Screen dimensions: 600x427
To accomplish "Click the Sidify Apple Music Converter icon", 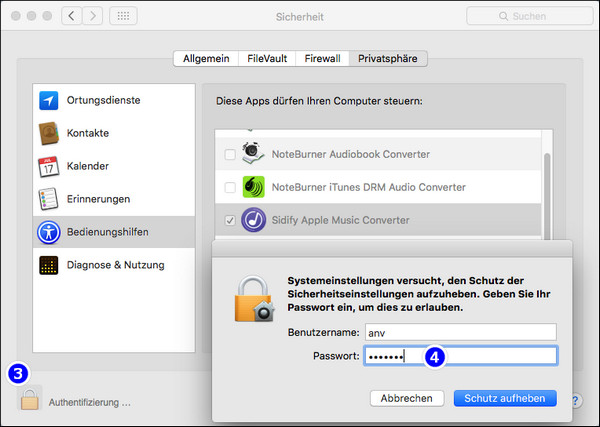I will 253,220.
